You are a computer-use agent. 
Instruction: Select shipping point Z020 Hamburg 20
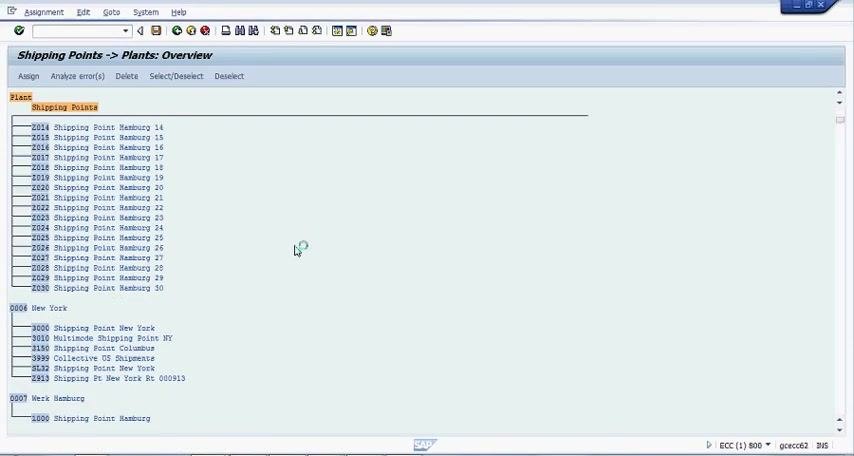pos(97,187)
